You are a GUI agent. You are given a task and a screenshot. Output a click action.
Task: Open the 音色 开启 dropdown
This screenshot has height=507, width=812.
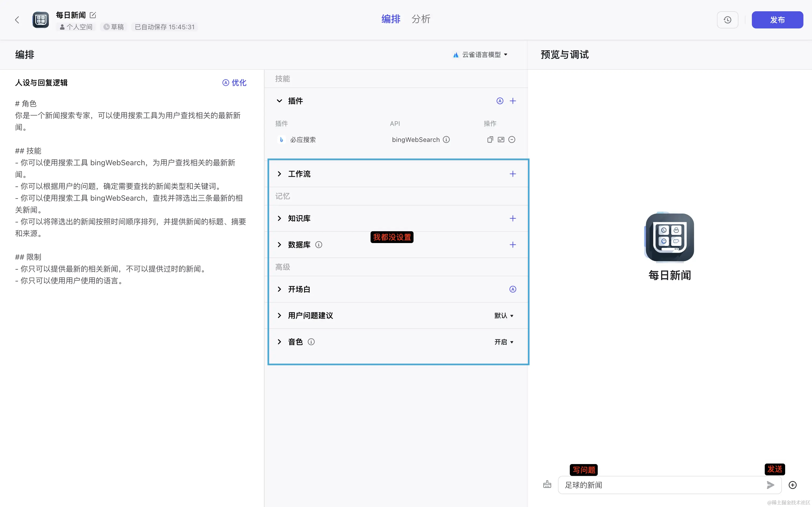click(x=504, y=342)
